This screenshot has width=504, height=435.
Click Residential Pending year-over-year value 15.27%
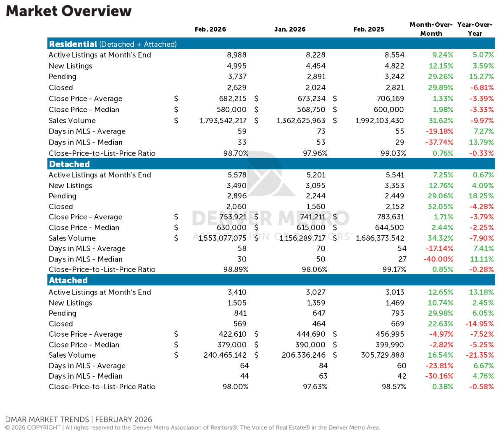pos(481,77)
